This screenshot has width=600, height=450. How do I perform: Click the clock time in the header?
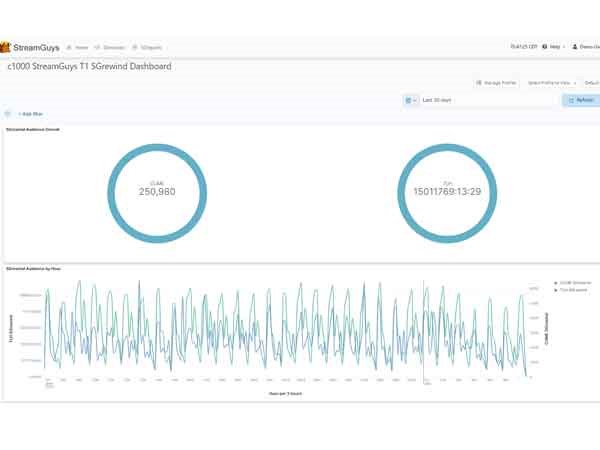pyautogui.click(x=524, y=47)
